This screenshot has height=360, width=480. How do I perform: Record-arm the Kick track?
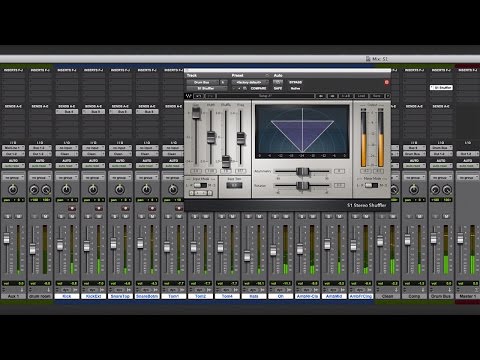pyautogui.click(x=72, y=208)
